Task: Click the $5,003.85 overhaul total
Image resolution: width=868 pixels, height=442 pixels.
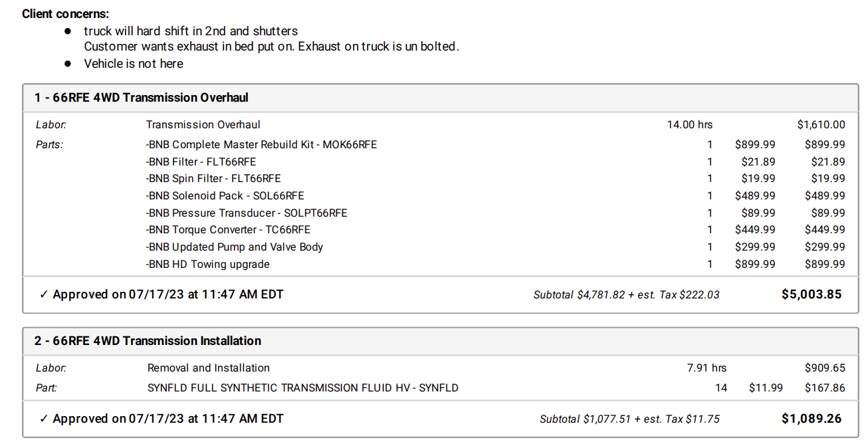Action: click(x=811, y=294)
